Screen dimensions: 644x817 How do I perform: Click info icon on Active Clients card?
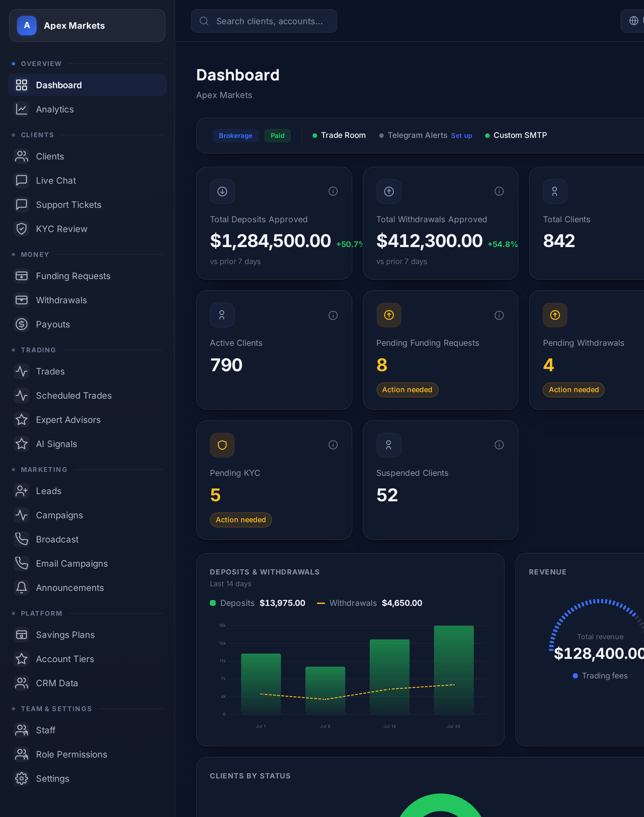[x=333, y=315]
